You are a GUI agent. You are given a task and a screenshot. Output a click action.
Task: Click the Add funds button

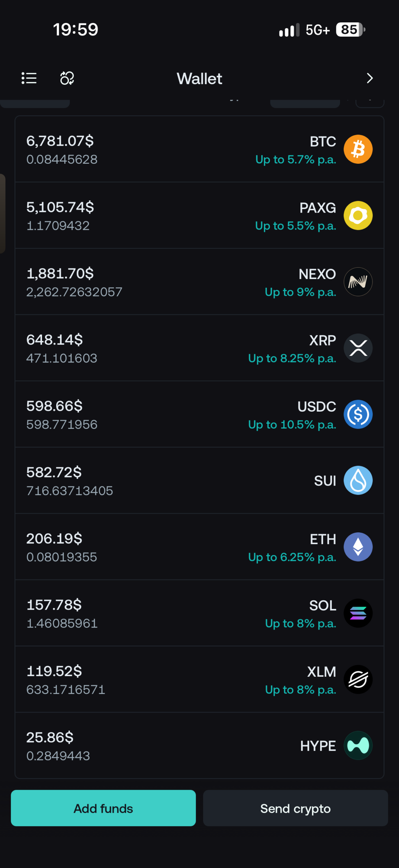tap(103, 808)
